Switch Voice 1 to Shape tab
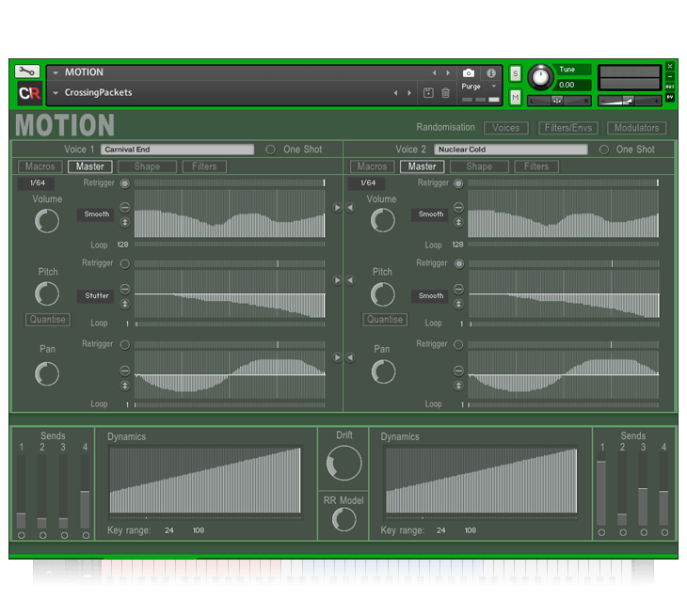The width and height of the screenshot is (687, 616). [147, 166]
